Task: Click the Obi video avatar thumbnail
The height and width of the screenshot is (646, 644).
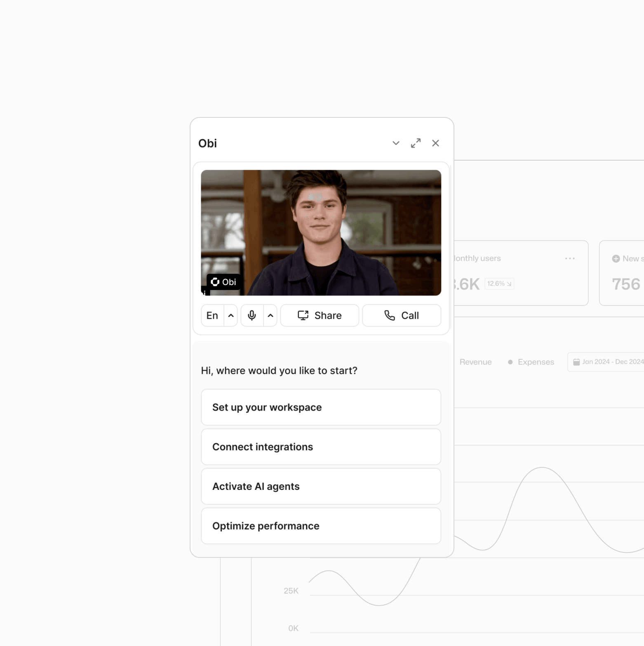Action: (321, 233)
